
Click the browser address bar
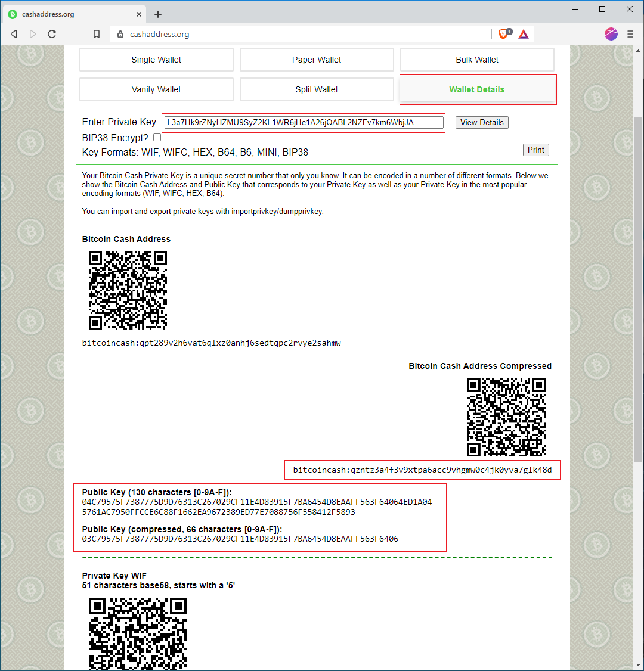[300, 34]
